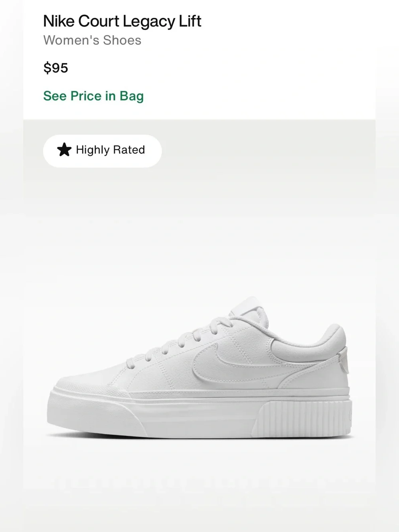Click the word Rated in the badge
399x532 pixels.
pyautogui.click(x=128, y=150)
